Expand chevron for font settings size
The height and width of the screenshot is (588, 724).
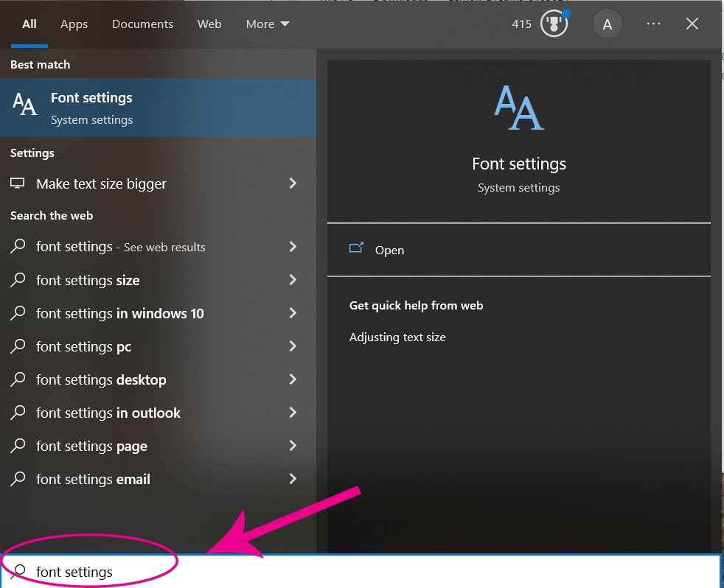click(x=292, y=280)
